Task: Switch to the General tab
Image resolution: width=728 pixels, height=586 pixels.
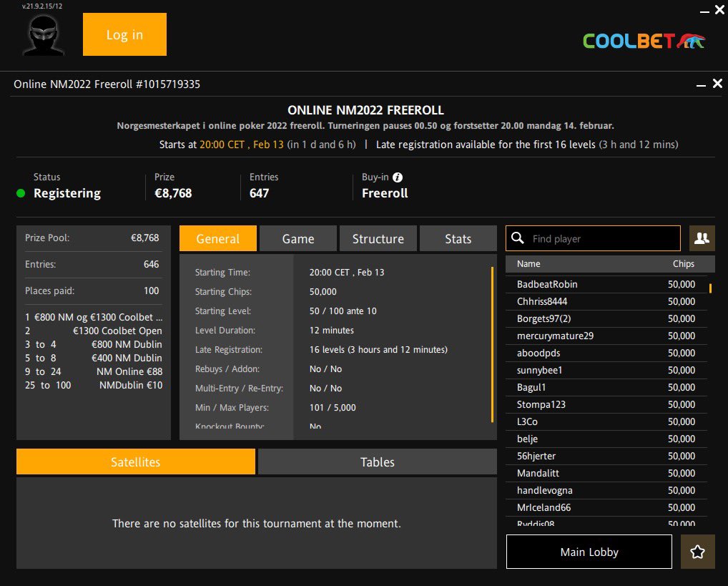Action: (217, 238)
